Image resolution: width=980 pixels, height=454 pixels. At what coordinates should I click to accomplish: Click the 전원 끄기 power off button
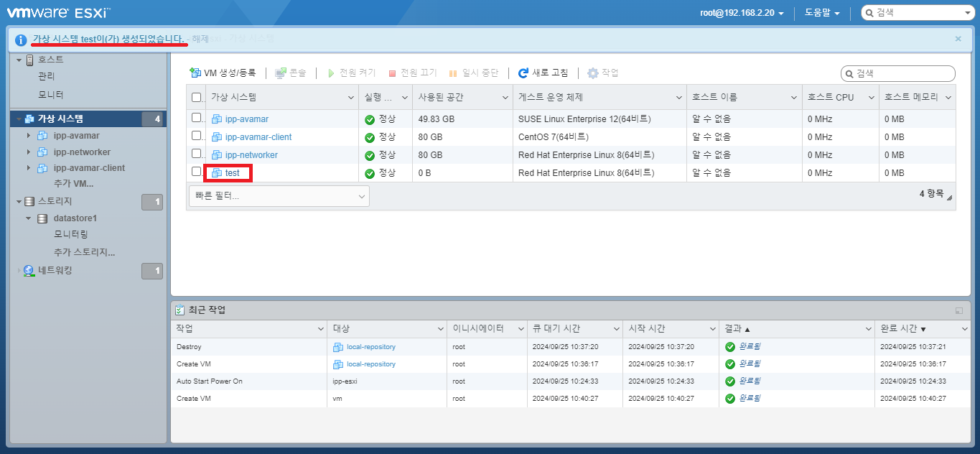[413, 73]
